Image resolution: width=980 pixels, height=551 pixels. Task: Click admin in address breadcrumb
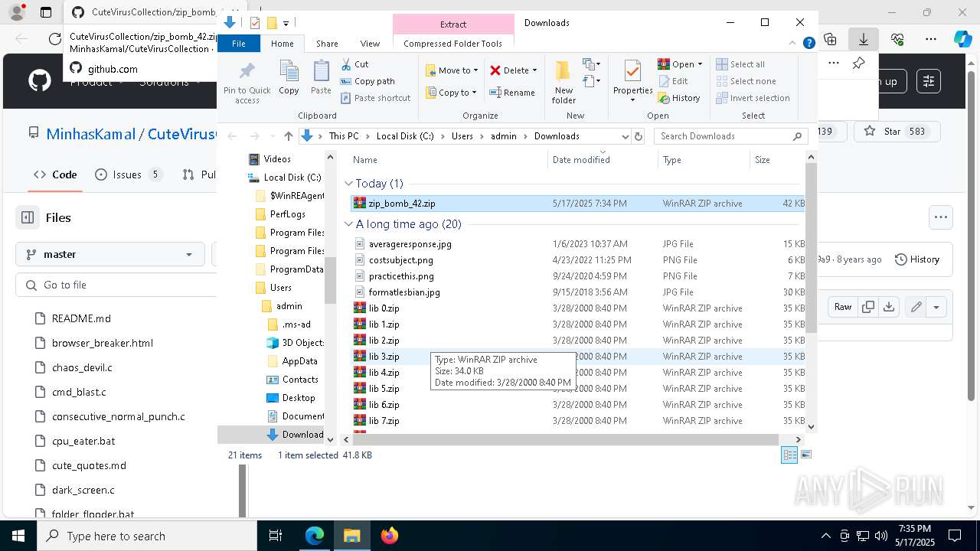tap(504, 136)
